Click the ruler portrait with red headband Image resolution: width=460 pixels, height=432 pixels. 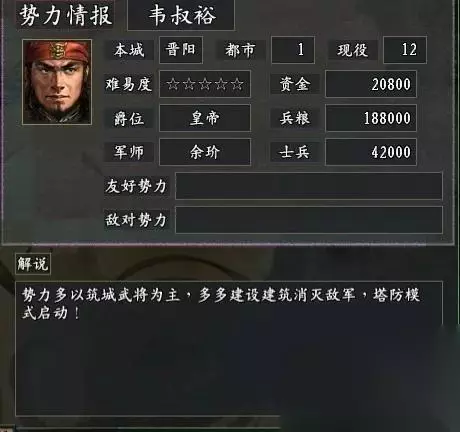pos(57,82)
